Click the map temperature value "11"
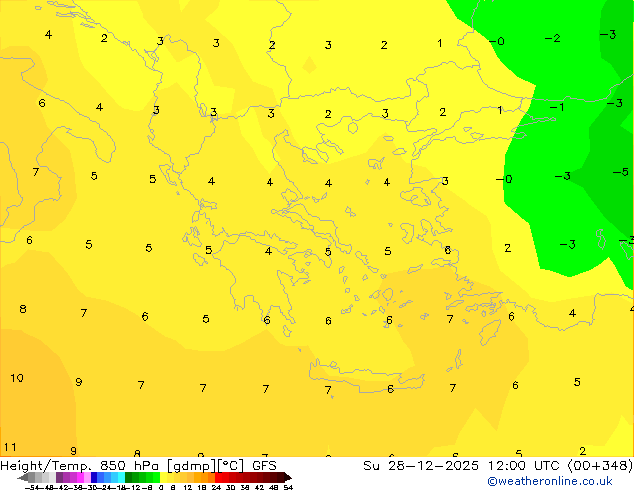634x490 pixels. click(x=10, y=447)
